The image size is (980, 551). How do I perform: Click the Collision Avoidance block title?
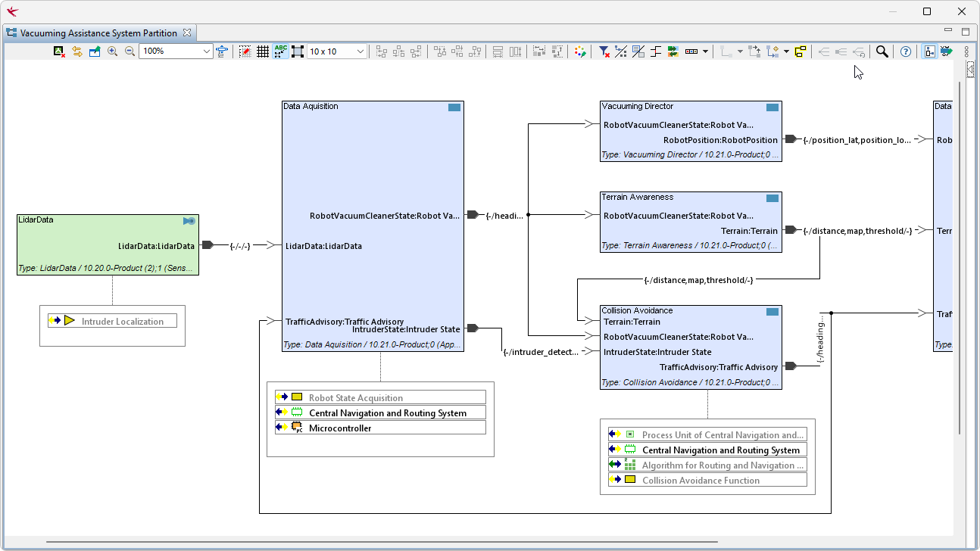[637, 310]
